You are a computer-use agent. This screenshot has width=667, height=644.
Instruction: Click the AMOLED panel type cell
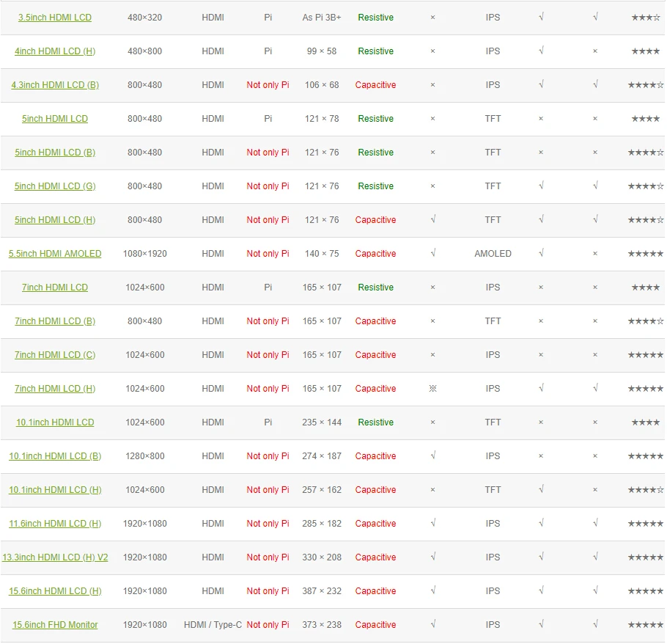(493, 254)
